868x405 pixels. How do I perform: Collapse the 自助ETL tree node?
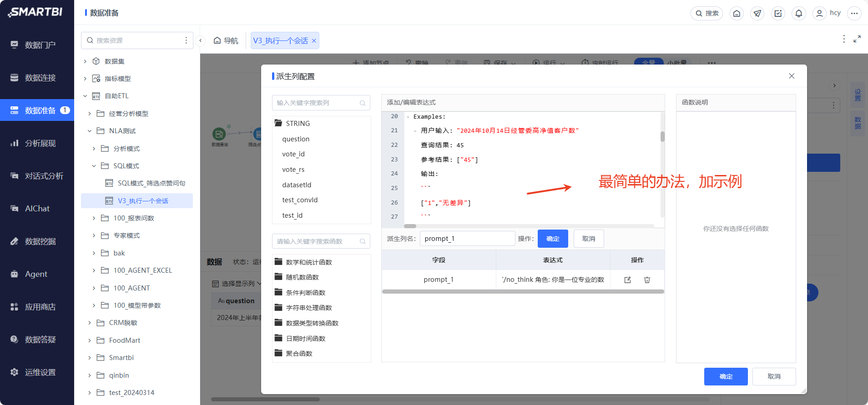click(85, 96)
